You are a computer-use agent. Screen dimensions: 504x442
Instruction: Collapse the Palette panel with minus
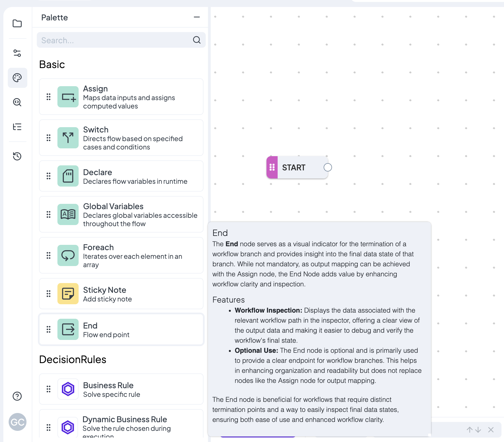[197, 17]
